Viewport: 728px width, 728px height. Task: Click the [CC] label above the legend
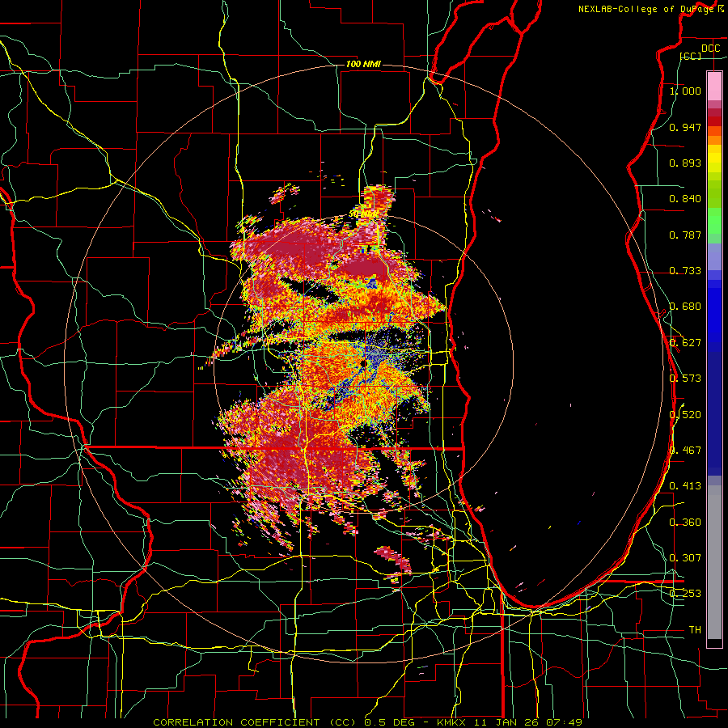[691, 56]
